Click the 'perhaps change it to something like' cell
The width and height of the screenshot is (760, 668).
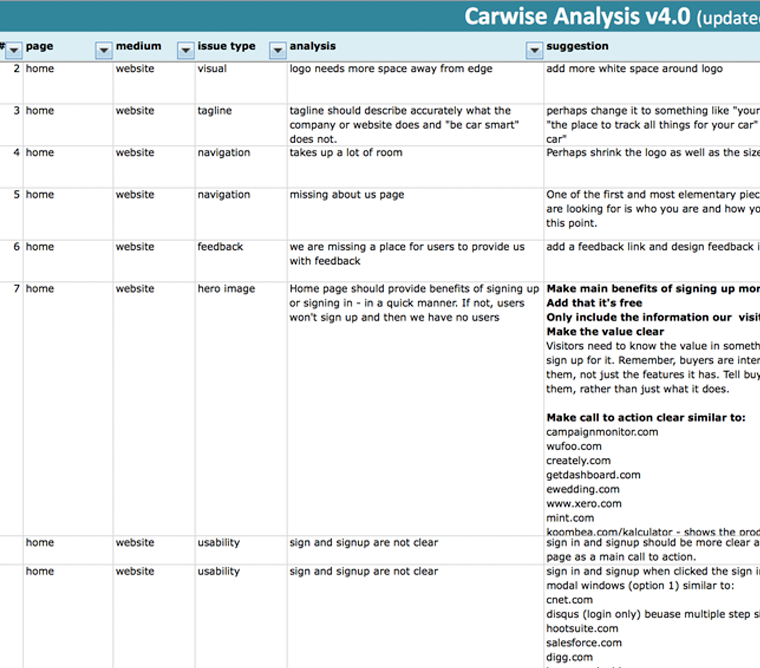pos(652,125)
